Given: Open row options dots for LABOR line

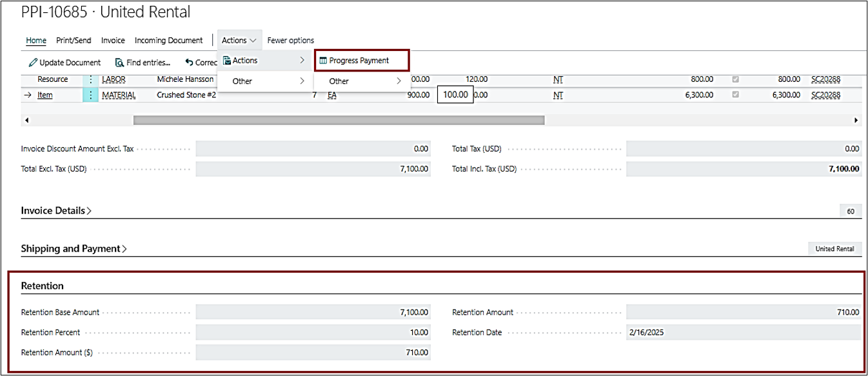Looking at the screenshot, I should [90, 79].
